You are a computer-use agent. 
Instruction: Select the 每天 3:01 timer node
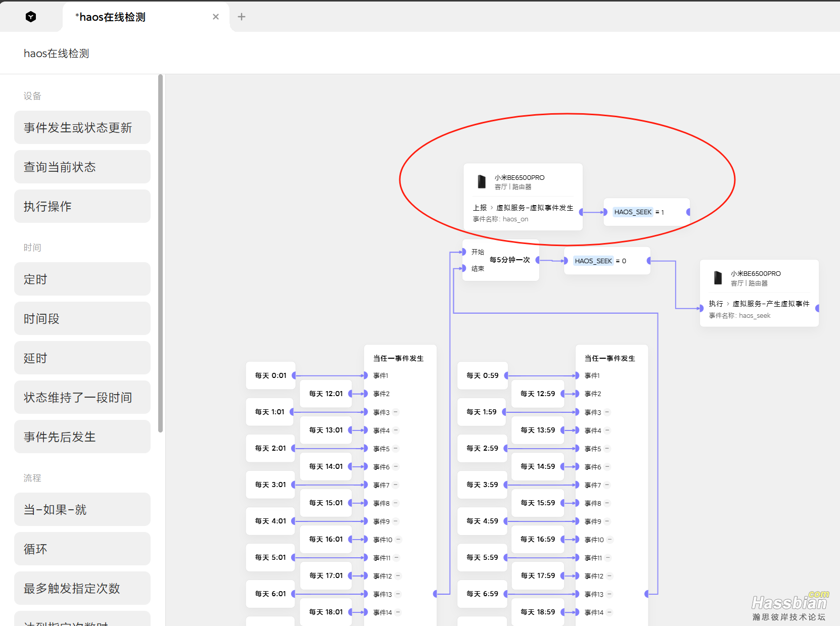click(x=271, y=485)
